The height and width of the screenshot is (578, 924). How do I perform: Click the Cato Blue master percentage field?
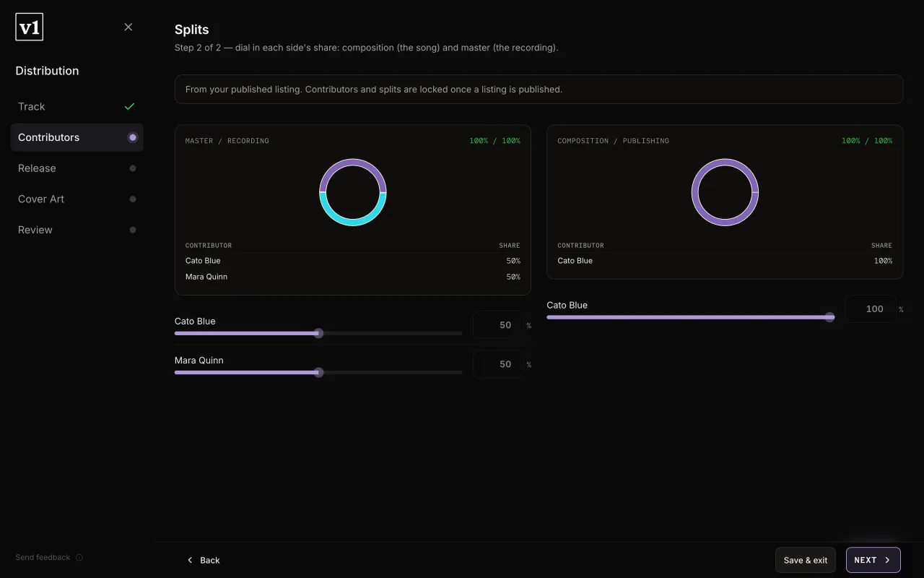pos(499,325)
